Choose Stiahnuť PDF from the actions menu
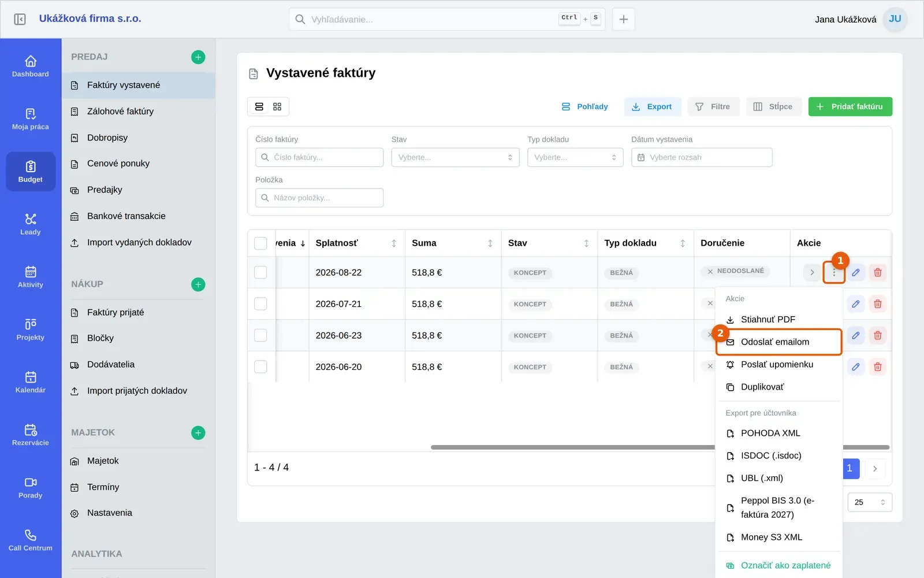This screenshot has height=578, width=924. (779, 320)
